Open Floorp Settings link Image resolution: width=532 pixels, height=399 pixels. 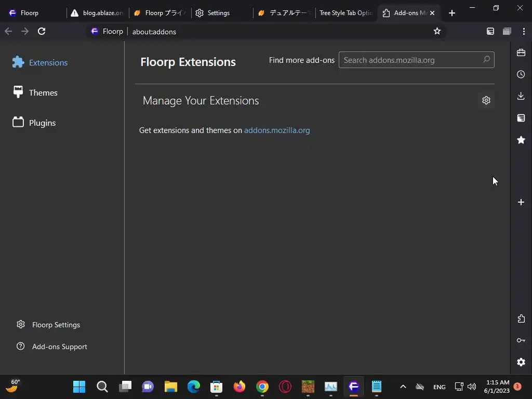tap(48, 325)
